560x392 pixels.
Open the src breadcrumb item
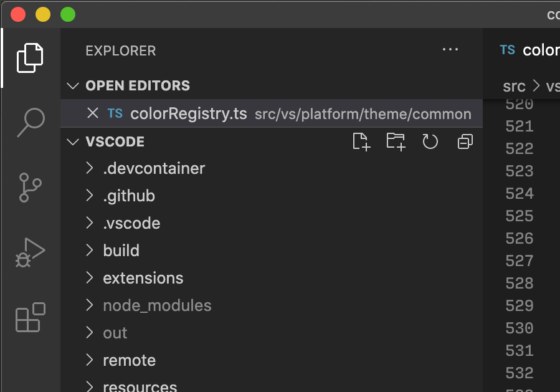[x=513, y=86]
